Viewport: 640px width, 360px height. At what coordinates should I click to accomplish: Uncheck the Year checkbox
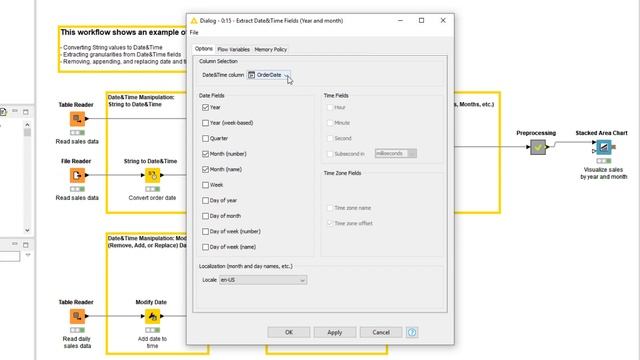pos(205,107)
